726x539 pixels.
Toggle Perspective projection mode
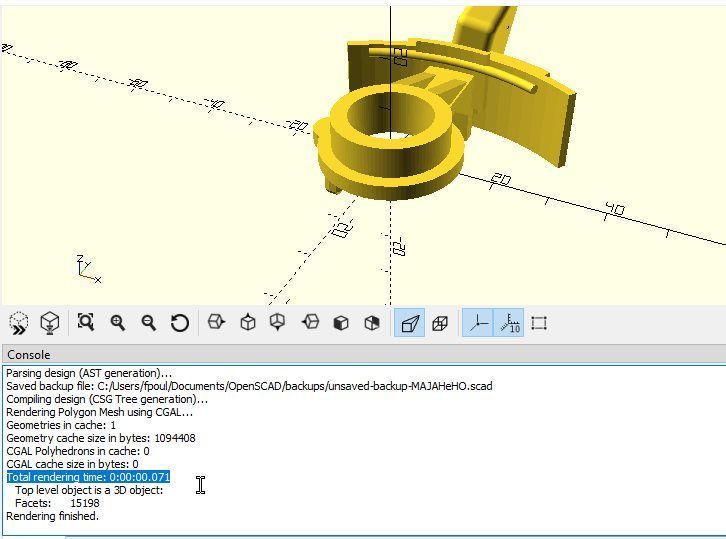(409, 323)
